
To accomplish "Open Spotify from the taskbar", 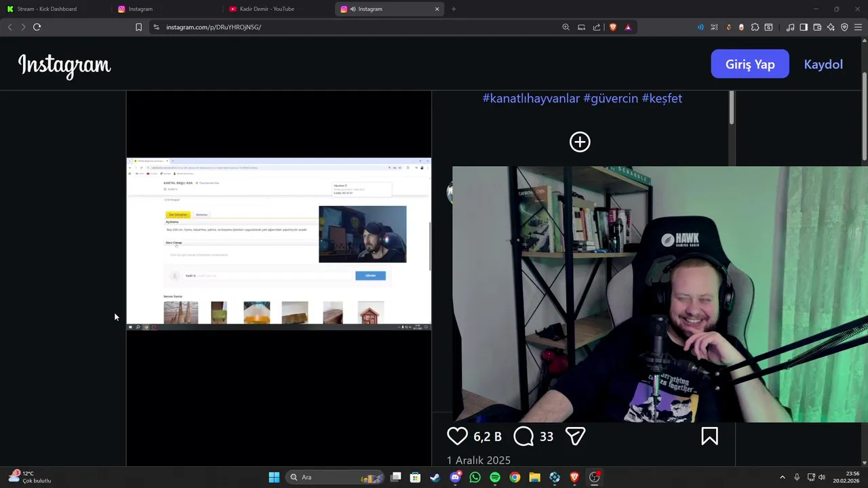I will coord(495,477).
